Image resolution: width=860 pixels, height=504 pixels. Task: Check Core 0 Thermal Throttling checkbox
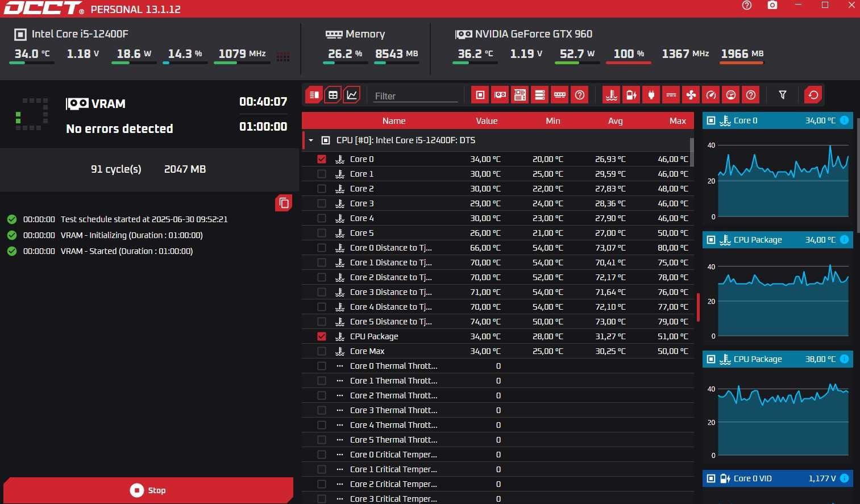(x=322, y=366)
